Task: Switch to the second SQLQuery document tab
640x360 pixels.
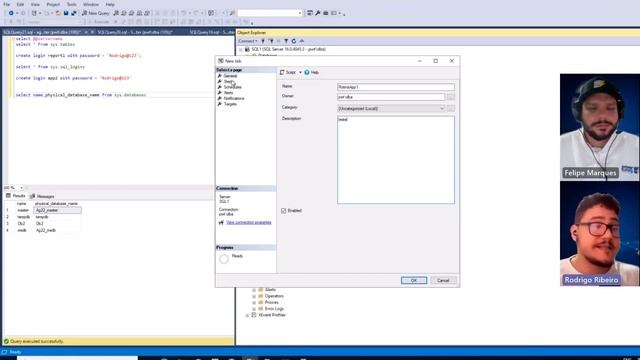Action: [135, 32]
